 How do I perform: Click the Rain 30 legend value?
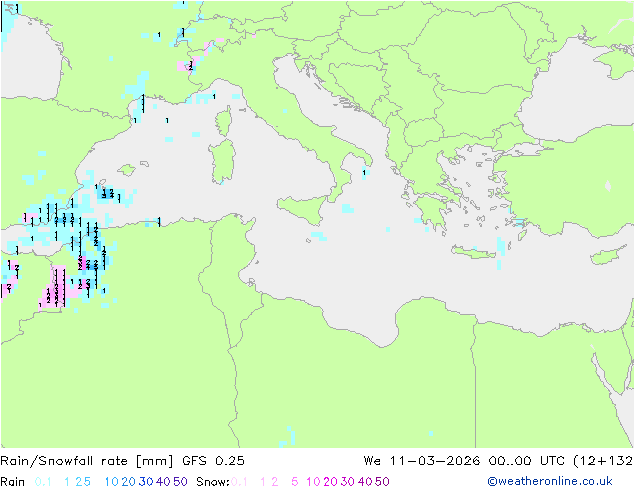[146, 482]
